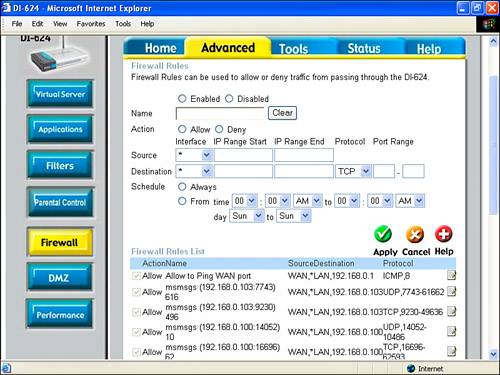
Task: Edit the UDP 14052 msmsgs rule
Action: point(451,331)
